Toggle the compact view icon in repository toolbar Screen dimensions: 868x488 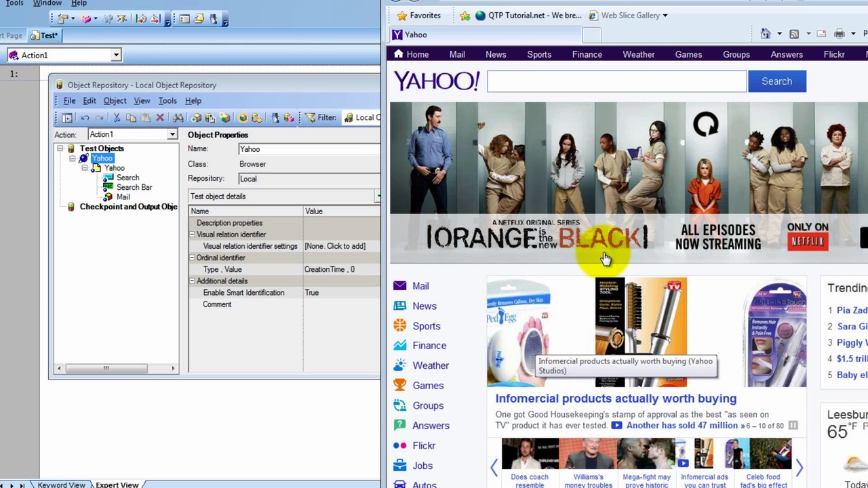tap(66, 118)
